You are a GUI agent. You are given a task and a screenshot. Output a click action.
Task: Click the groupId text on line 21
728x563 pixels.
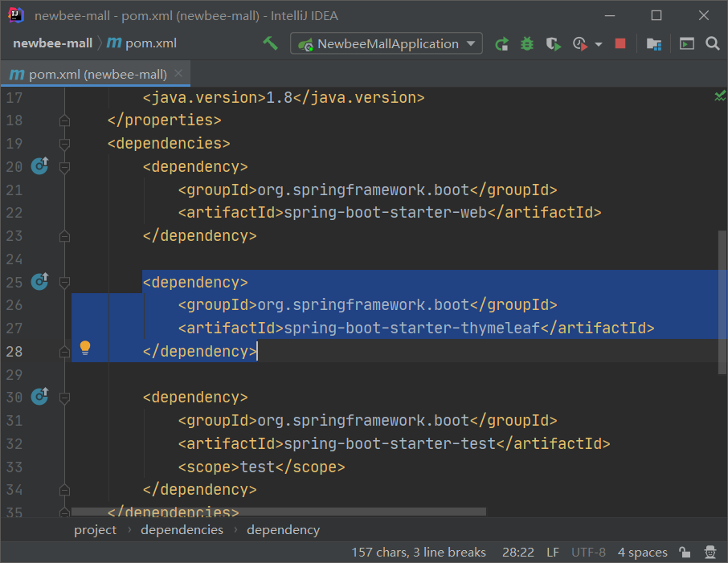[x=368, y=190]
